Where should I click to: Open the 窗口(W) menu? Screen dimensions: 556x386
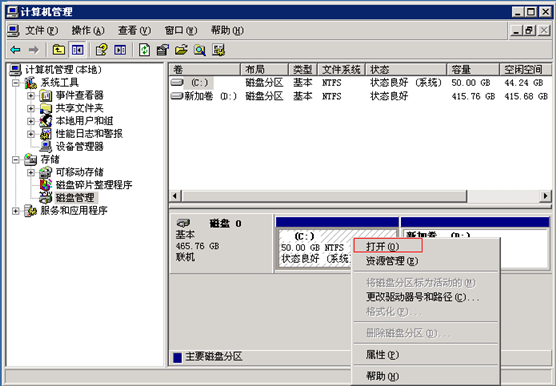click(x=181, y=31)
